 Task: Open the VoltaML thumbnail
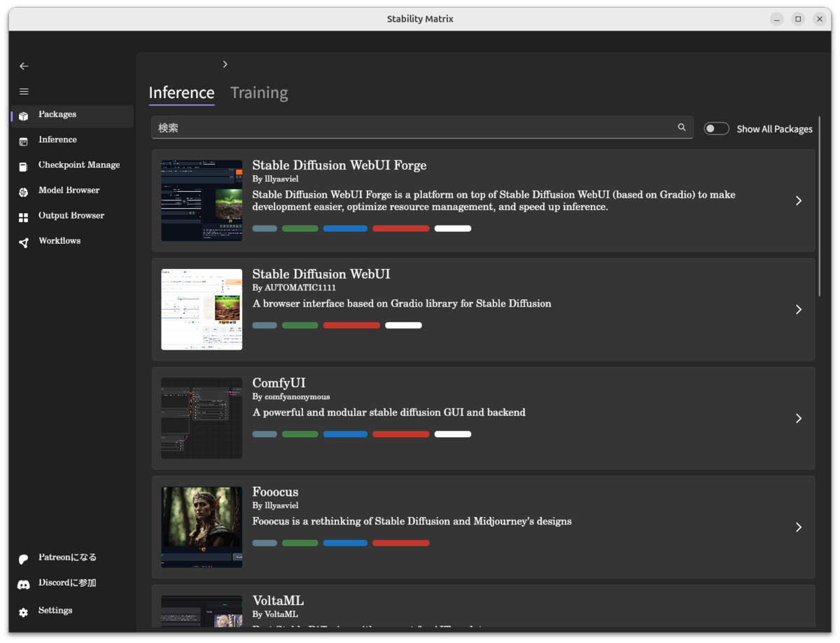(x=202, y=611)
